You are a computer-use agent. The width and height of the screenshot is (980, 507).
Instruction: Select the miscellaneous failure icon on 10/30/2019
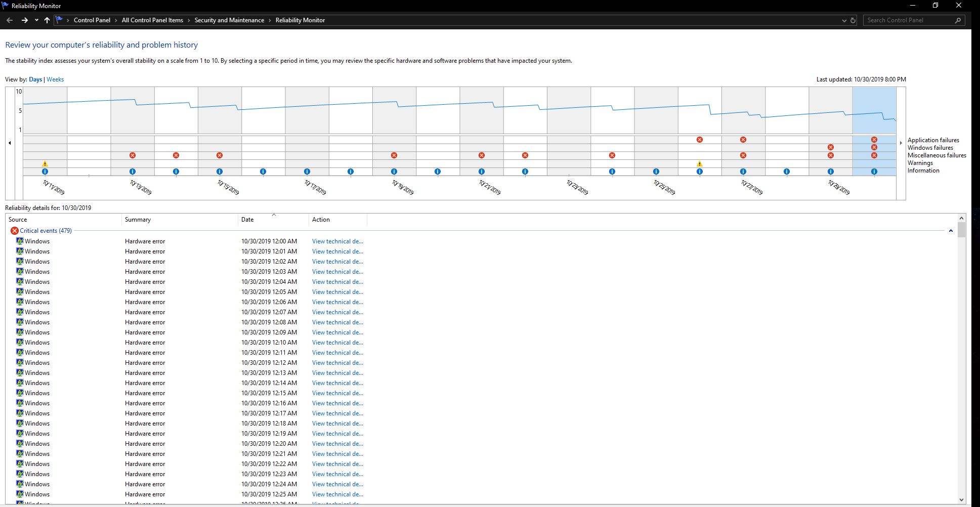pyautogui.click(x=874, y=155)
